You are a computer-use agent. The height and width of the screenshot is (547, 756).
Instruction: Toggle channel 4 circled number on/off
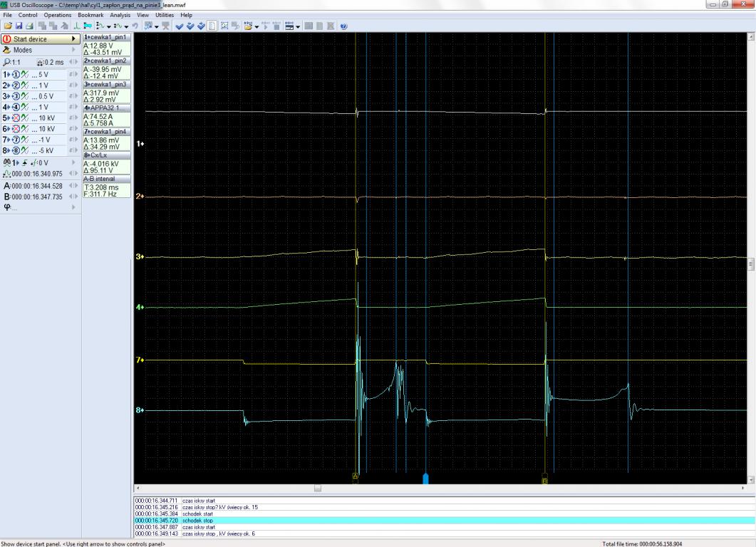(16, 107)
